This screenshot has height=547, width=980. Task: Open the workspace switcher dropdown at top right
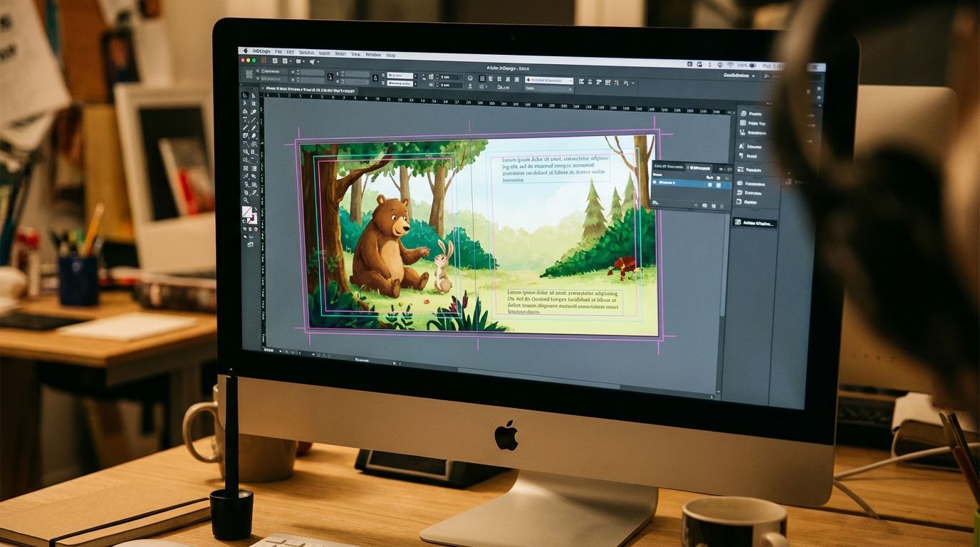(739, 75)
